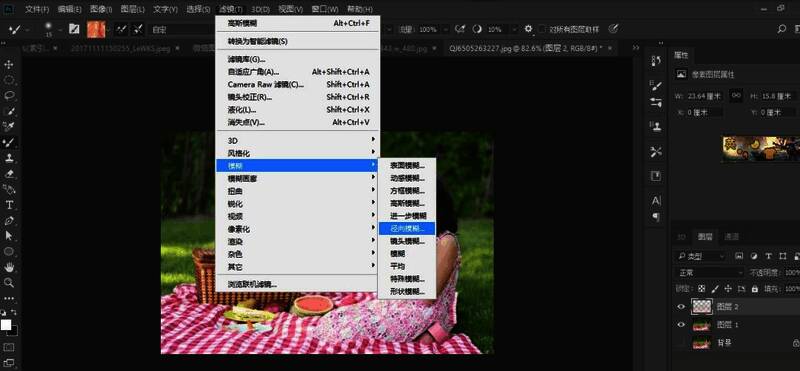Screen dimensions: 800x371
Task: Select the Move tool in left toolbar
Action: point(9,65)
